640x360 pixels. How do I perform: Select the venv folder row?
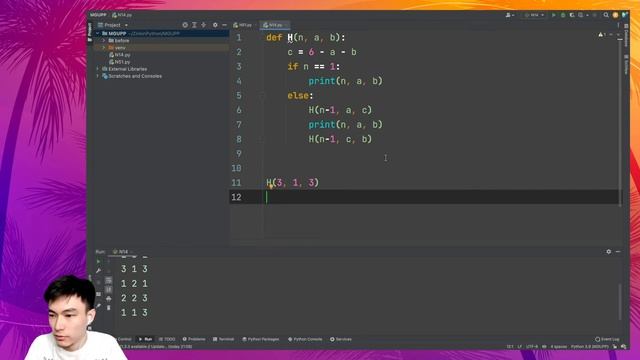click(x=161, y=48)
